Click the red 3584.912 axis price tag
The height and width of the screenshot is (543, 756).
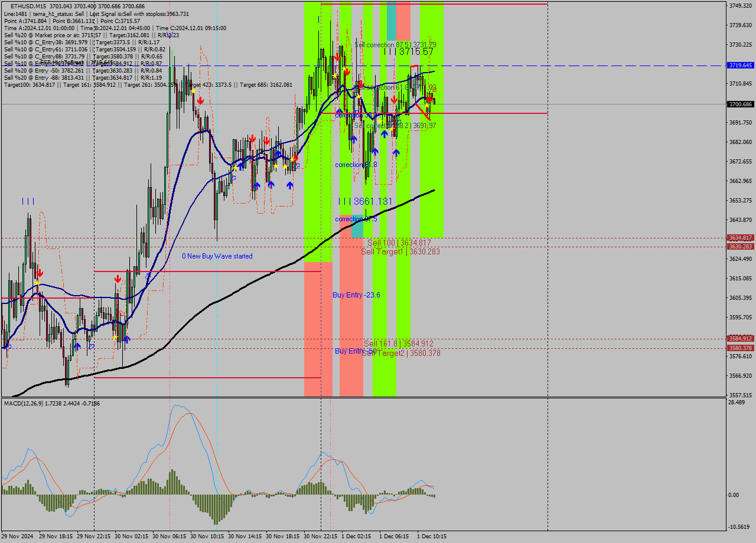tap(740, 339)
